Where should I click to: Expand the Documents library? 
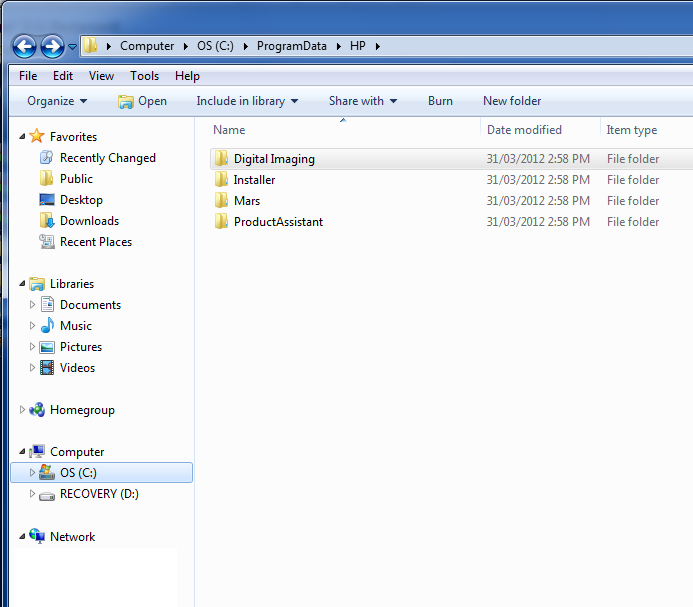tap(32, 305)
